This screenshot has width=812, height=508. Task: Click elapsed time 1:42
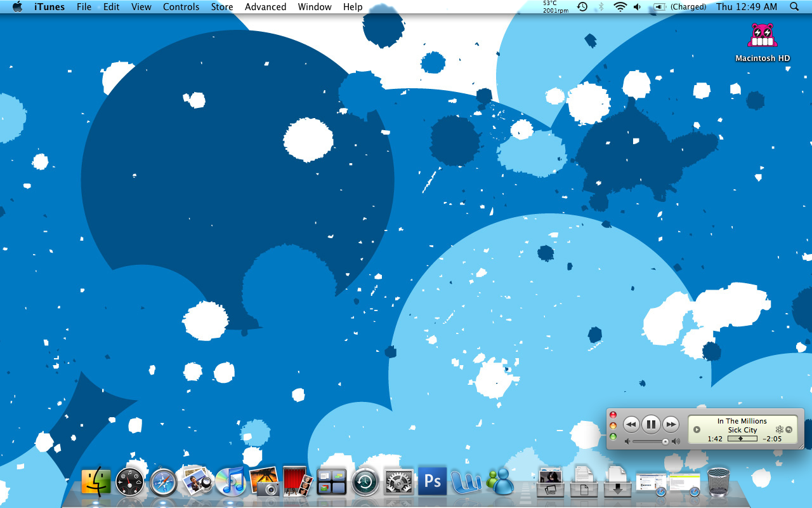click(715, 439)
